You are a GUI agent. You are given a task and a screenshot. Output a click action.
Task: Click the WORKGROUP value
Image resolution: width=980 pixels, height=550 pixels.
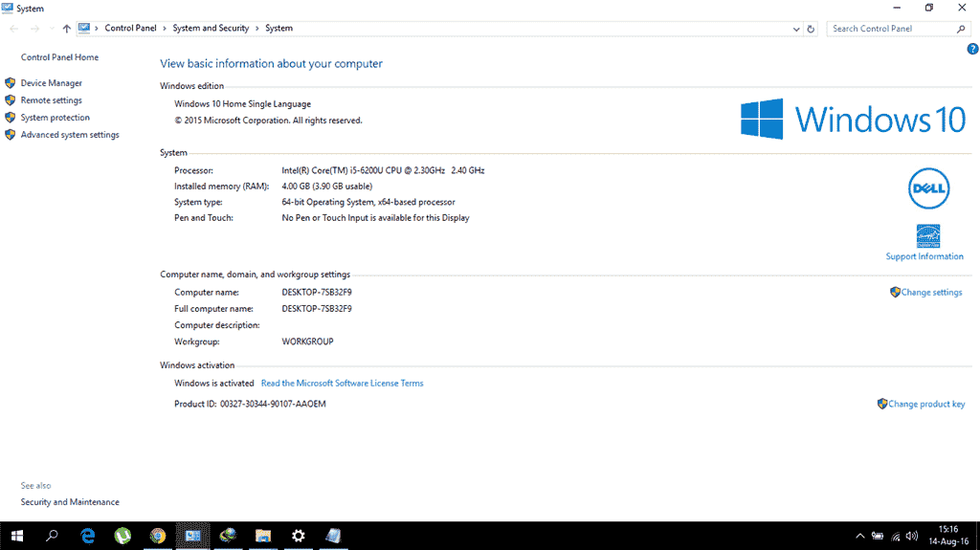pyautogui.click(x=307, y=341)
